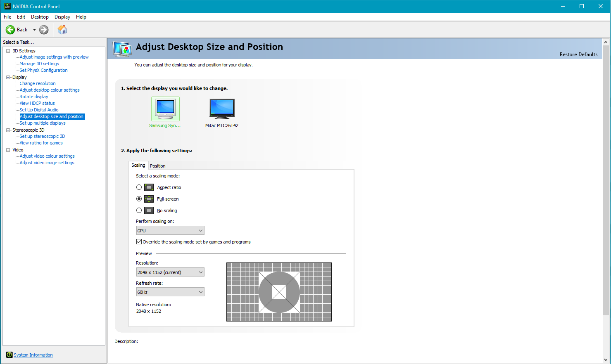Open Set up multiple displays
Viewport: 611px width, 364px height.
pos(43,123)
